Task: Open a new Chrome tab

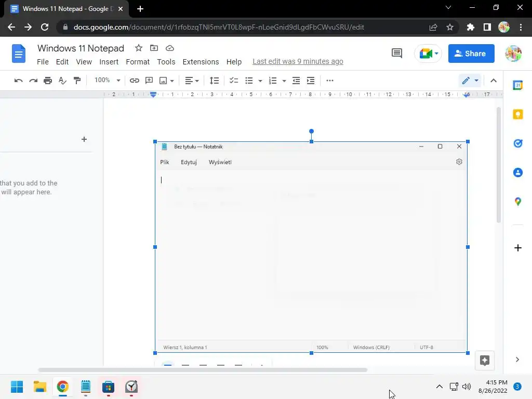Action: (140, 9)
